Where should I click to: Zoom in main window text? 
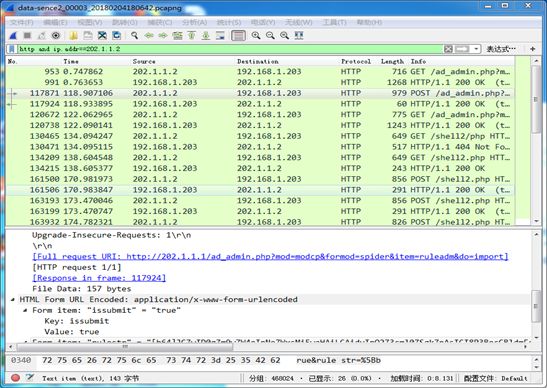click(x=256, y=36)
